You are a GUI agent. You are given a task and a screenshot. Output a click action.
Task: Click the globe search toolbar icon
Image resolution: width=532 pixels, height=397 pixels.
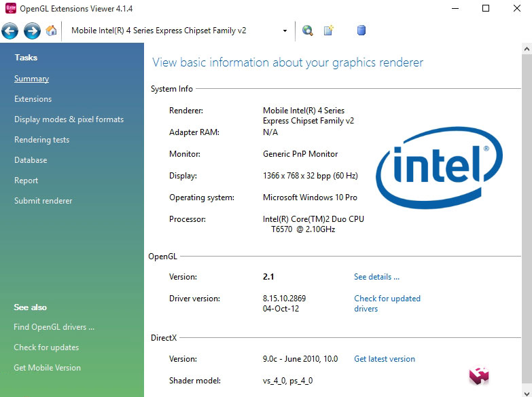[x=307, y=31]
